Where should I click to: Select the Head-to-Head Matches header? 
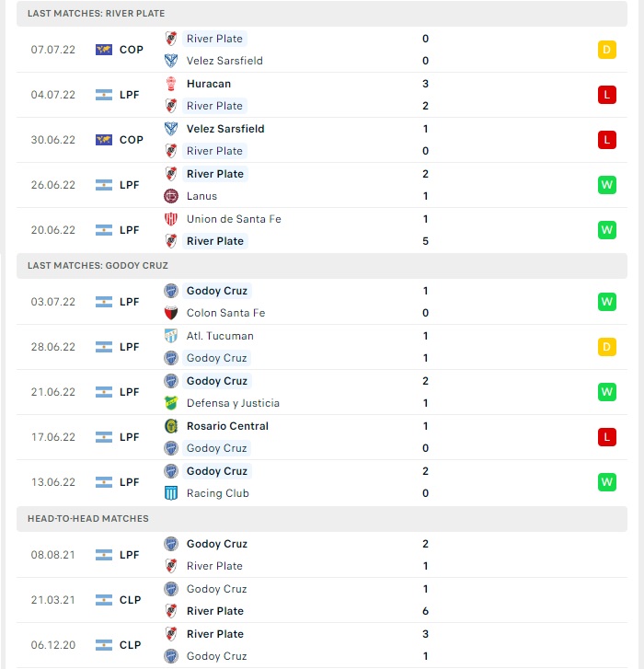(322, 518)
